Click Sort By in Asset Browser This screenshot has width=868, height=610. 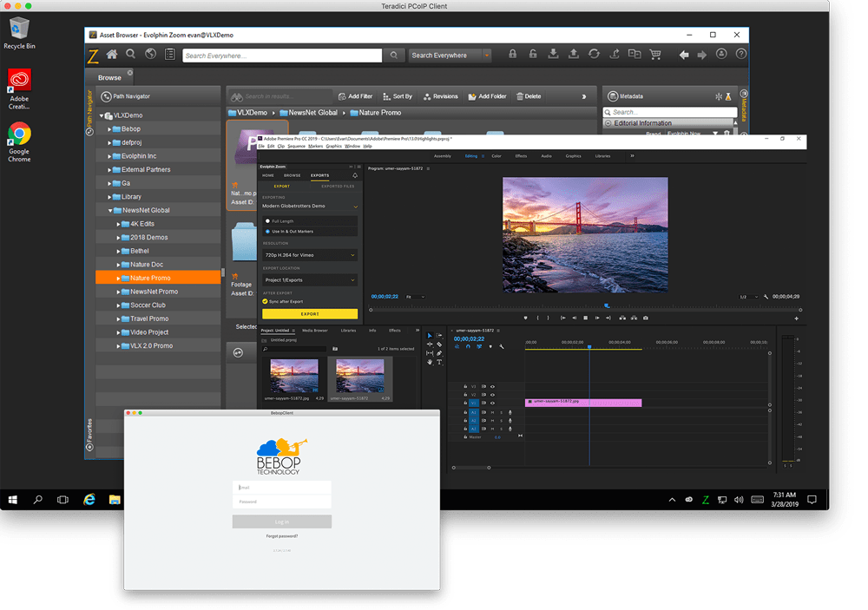(398, 96)
